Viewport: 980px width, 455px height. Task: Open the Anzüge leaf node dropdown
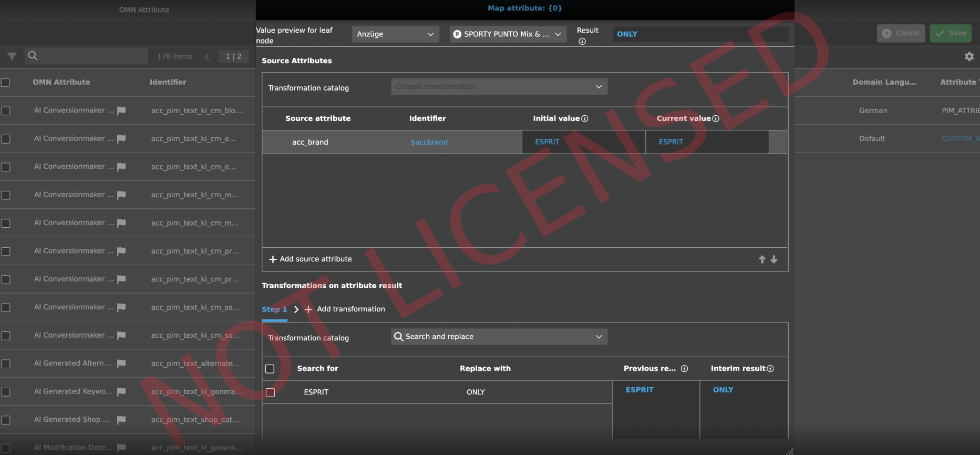pyautogui.click(x=395, y=34)
